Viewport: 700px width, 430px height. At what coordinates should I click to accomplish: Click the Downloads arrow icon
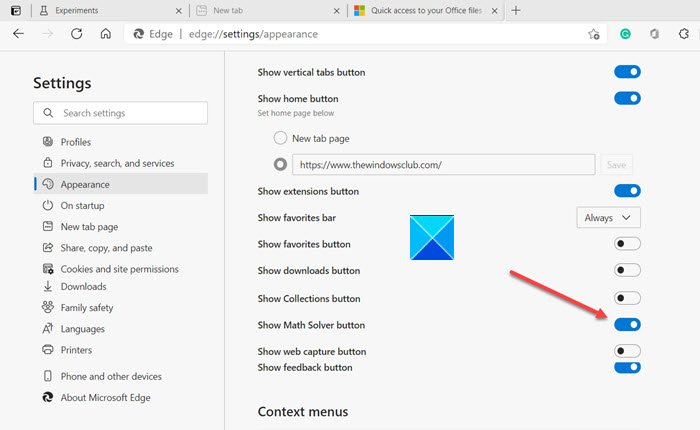pos(48,286)
